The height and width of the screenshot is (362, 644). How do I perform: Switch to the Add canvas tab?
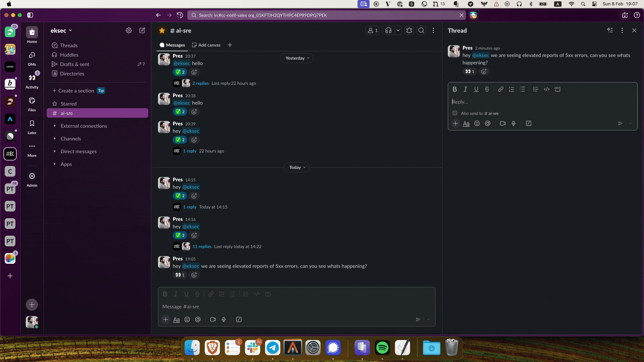coord(206,45)
